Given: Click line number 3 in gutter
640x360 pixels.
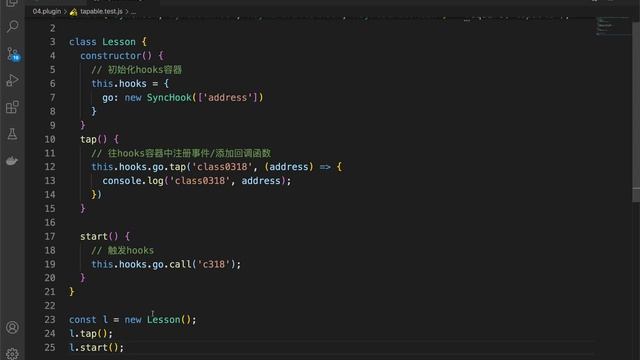Looking at the screenshot, I should [52, 42].
